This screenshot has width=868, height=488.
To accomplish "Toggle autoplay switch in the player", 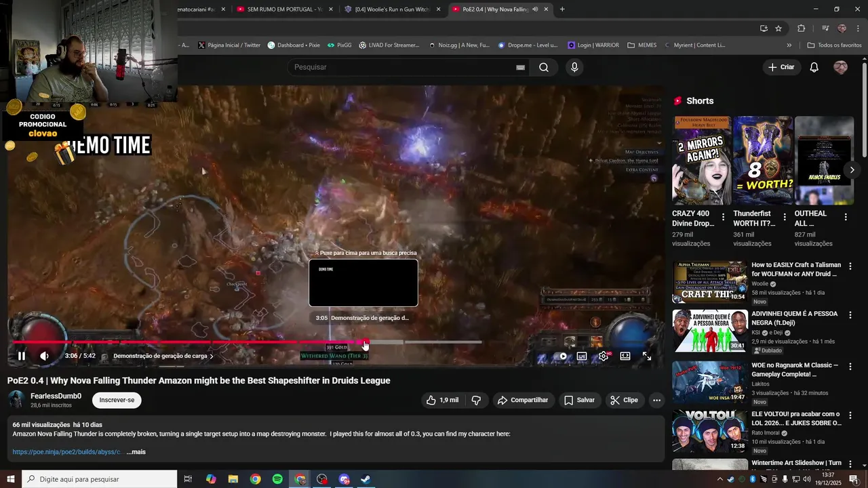I will point(560,356).
